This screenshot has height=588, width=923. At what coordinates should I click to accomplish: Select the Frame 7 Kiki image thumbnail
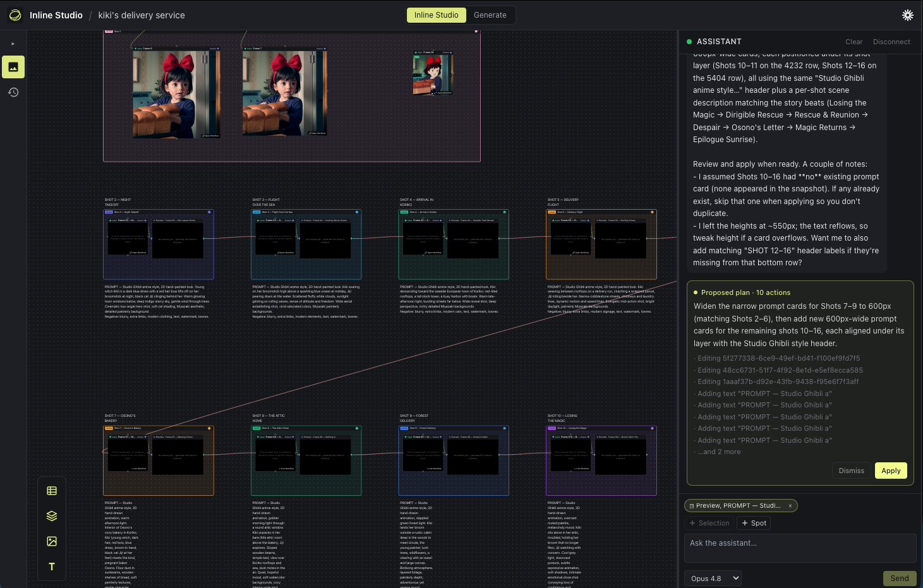(x=284, y=94)
